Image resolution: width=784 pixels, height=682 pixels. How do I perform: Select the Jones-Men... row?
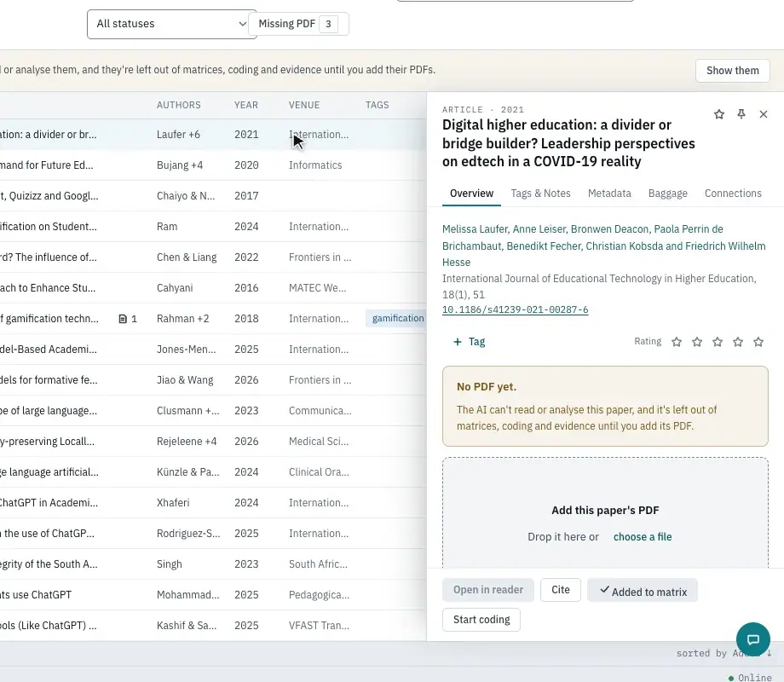(x=213, y=350)
